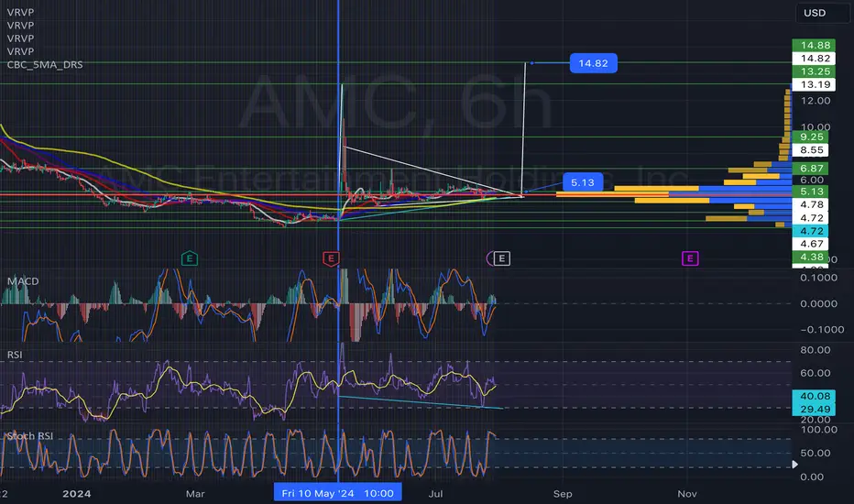854x504 pixels.
Task: Click the 6.00 price scale value
Action: click(x=812, y=180)
